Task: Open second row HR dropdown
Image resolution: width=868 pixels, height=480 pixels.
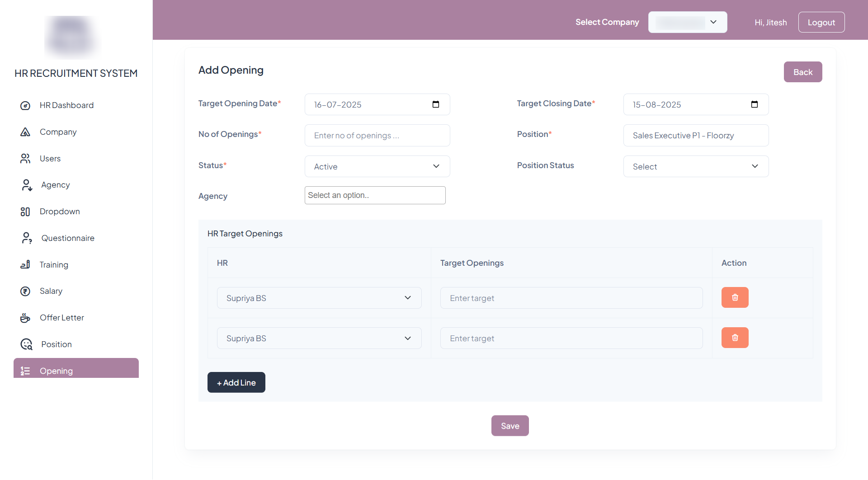Action: pos(319,338)
